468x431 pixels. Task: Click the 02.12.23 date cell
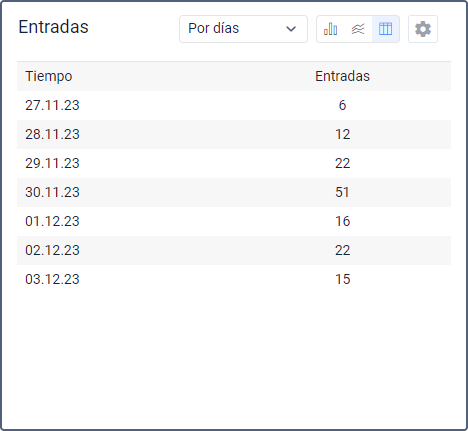pos(52,250)
